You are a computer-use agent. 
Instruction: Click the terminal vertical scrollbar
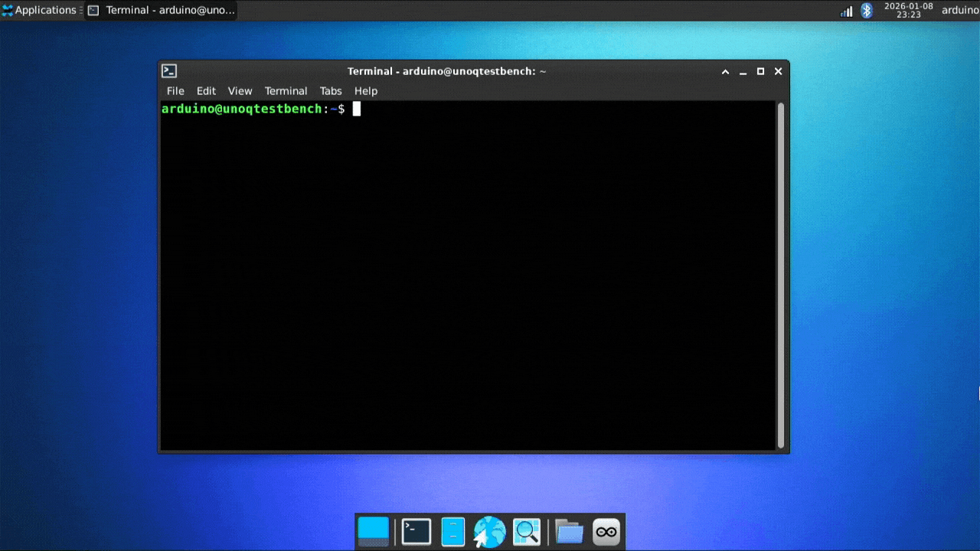tap(780, 274)
